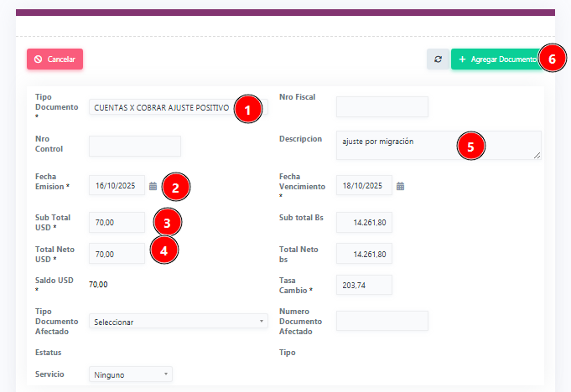Edit the Tasa Cambio field
The image size is (571, 392).
pos(364,286)
